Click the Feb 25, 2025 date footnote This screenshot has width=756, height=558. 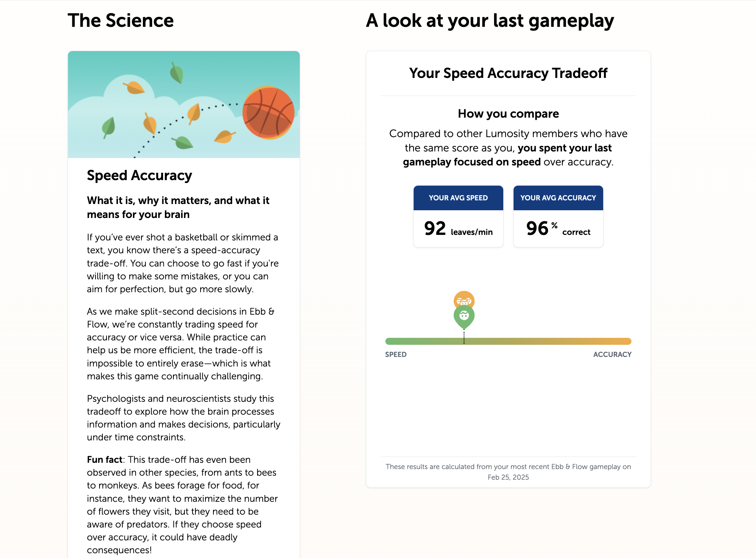(508, 477)
